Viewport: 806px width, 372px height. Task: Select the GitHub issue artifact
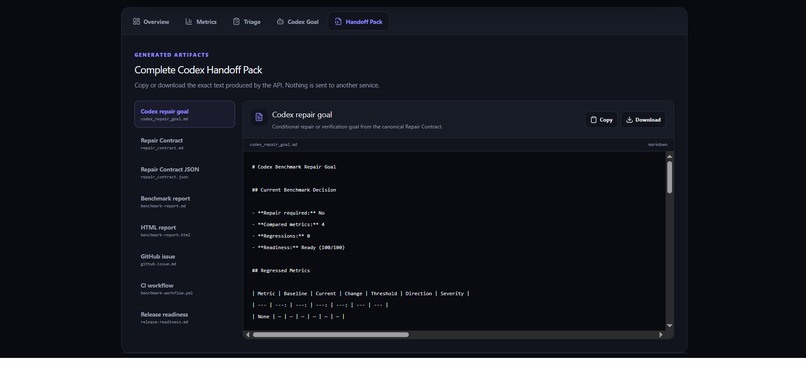(185, 259)
